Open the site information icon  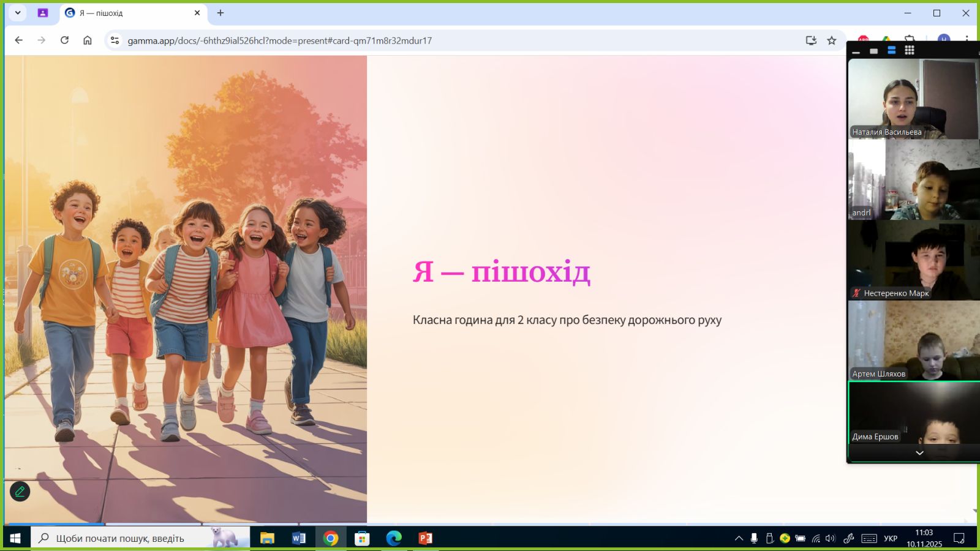point(115,40)
